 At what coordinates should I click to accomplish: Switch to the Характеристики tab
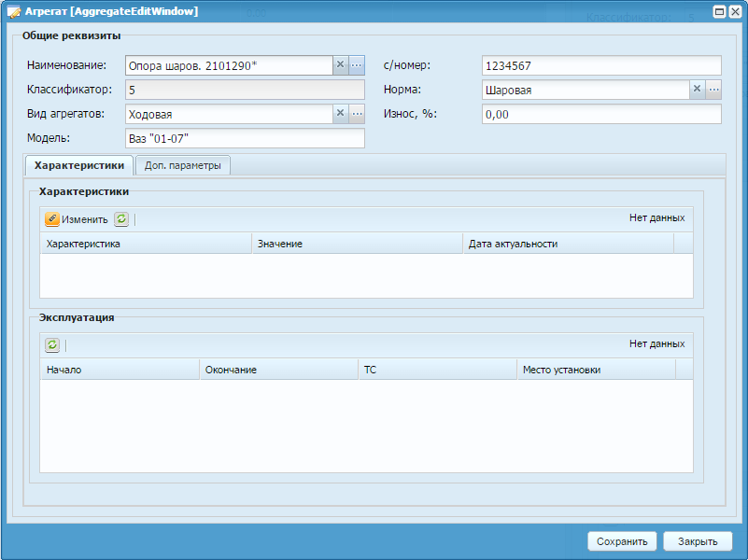(x=79, y=165)
